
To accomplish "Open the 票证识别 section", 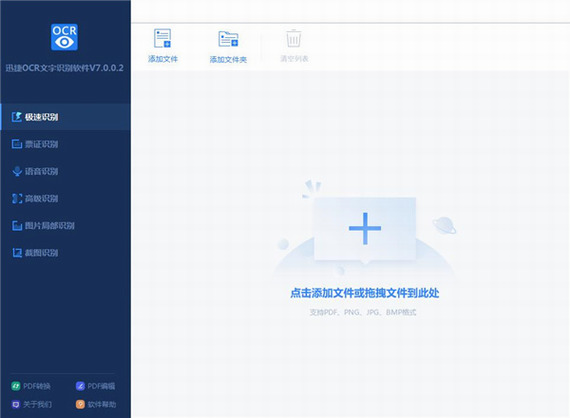I will pyautogui.click(x=65, y=144).
